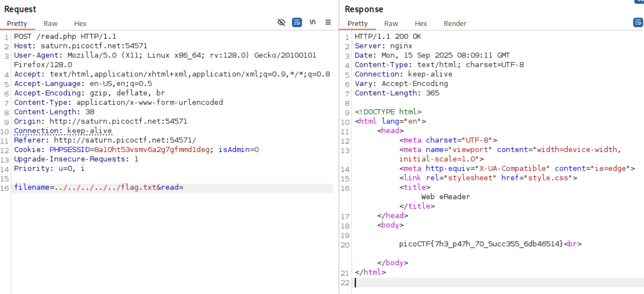
Task: Toggle show newline characters \n icon
Action: (312, 22)
